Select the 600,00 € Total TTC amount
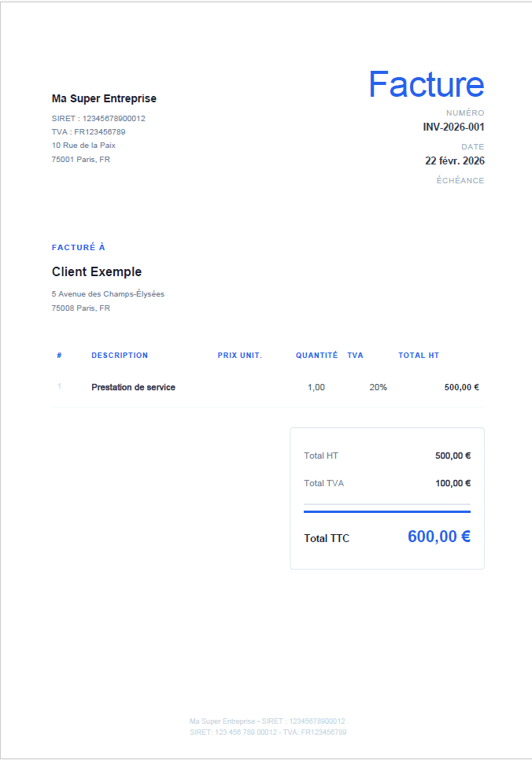 click(x=438, y=537)
